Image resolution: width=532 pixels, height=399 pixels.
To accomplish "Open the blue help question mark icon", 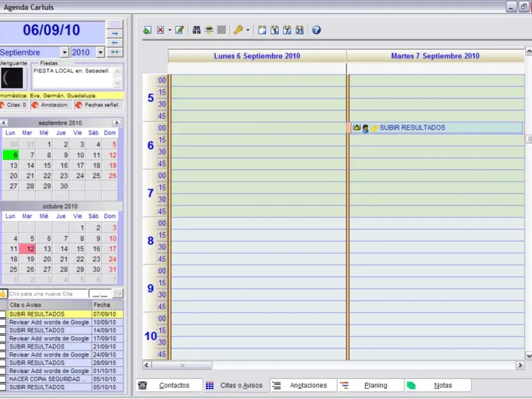I will (317, 30).
